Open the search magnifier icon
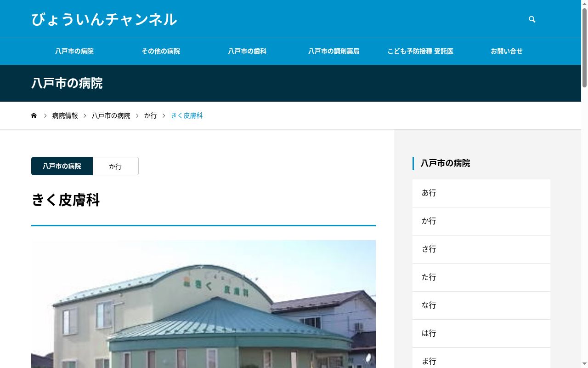This screenshot has height=368, width=588. (x=532, y=19)
